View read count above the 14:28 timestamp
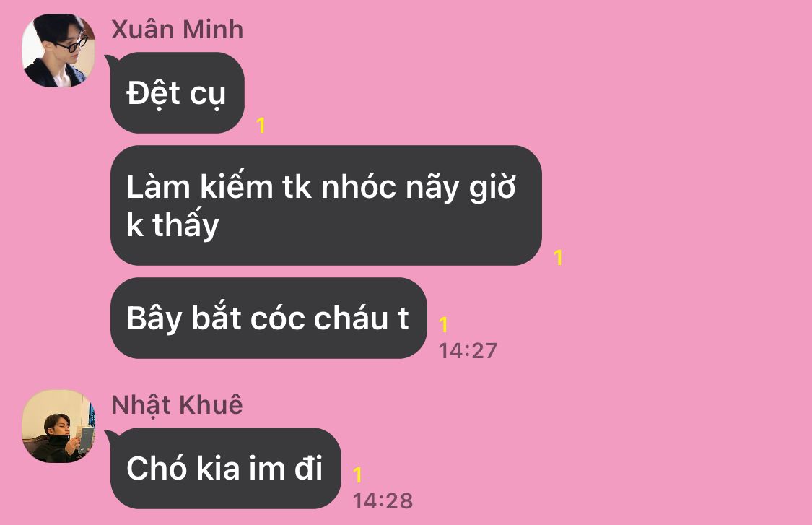 [x=357, y=474]
